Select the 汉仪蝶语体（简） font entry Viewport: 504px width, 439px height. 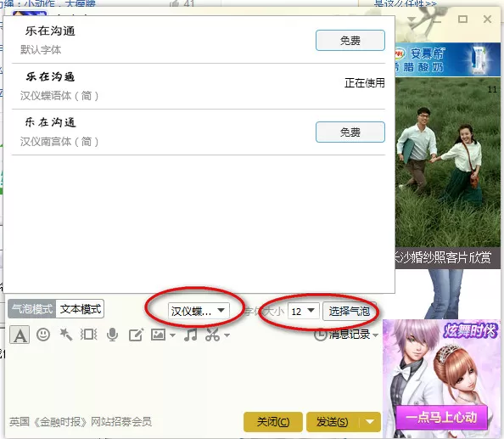pyautogui.click(x=199, y=87)
